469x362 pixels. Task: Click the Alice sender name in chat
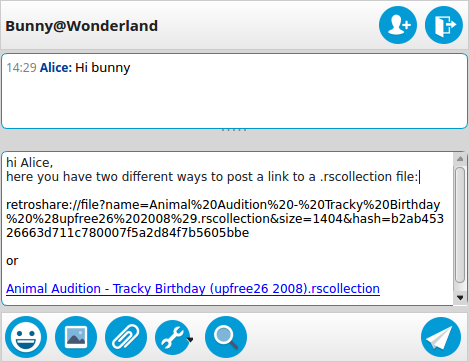click(x=56, y=68)
